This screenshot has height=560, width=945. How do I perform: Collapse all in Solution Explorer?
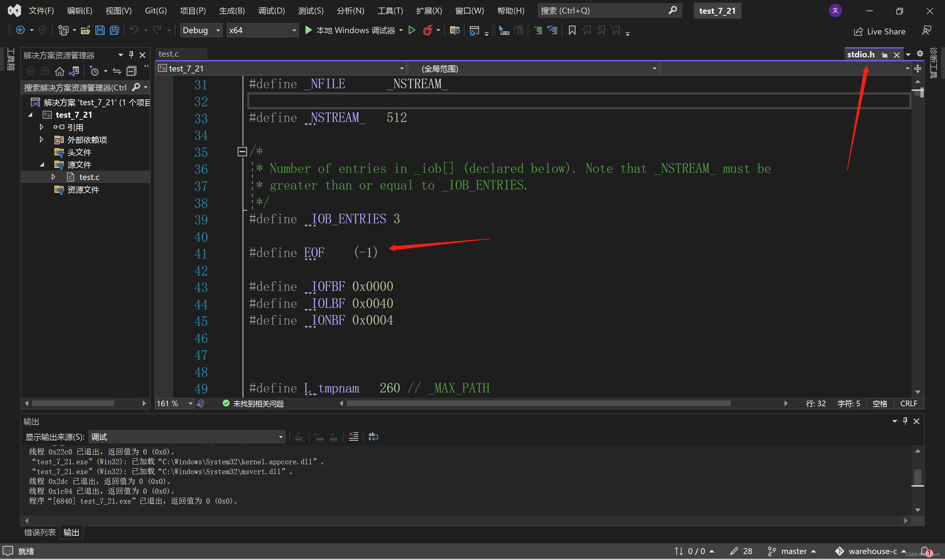131,71
